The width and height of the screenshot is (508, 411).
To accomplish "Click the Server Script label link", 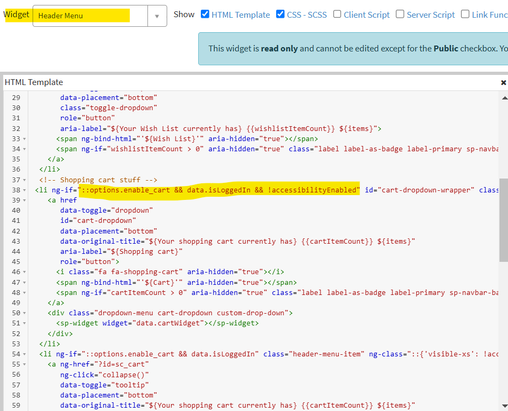I will 430,15.
